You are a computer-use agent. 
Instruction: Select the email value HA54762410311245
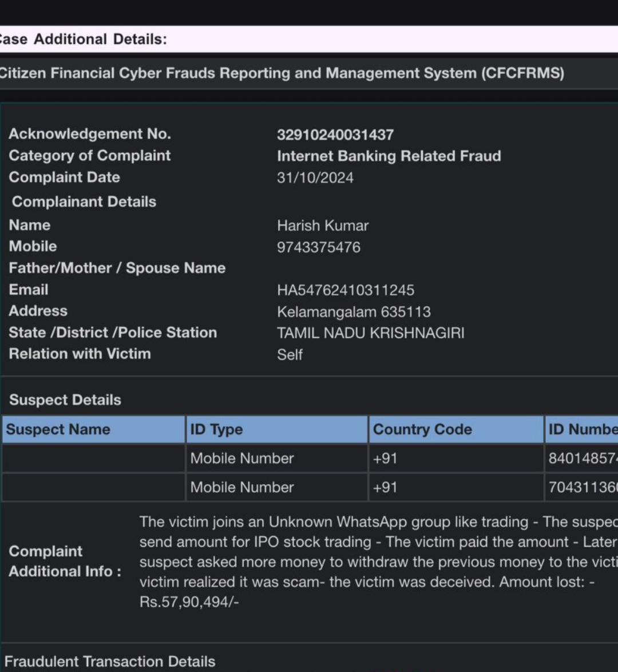click(x=345, y=290)
